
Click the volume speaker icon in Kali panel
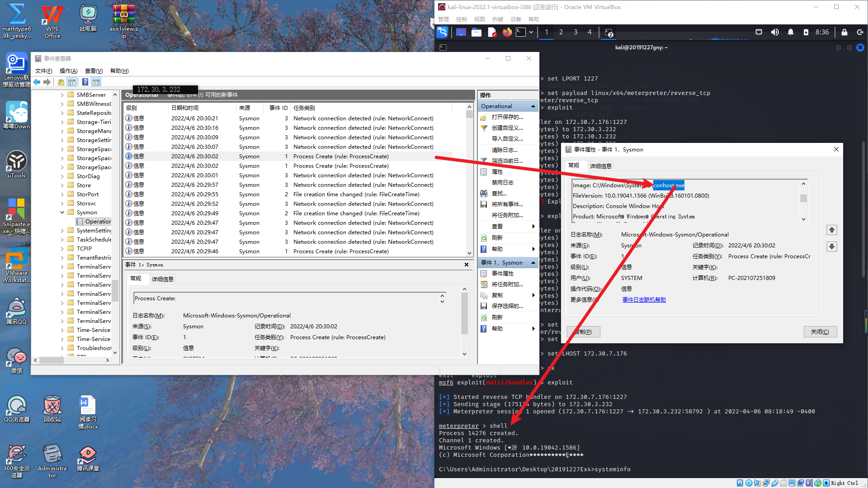(x=775, y=32)
